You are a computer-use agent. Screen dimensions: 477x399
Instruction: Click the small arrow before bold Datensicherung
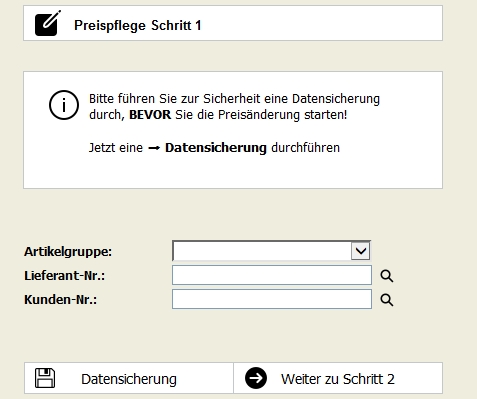coord(154,148)
